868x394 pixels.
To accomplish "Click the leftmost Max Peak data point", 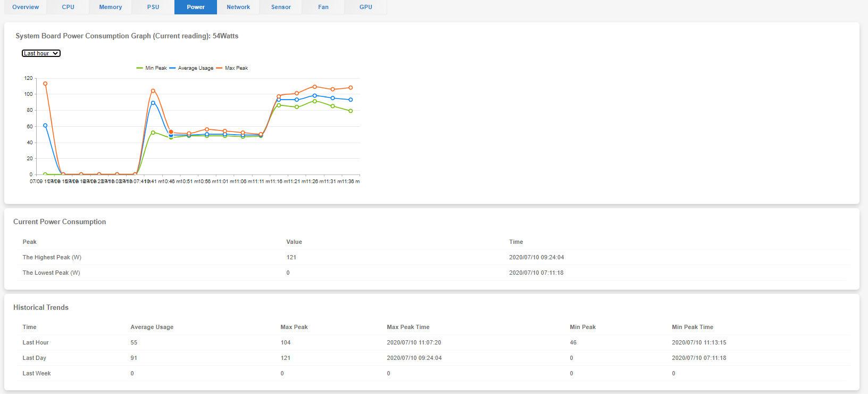I will pos(45,84).
